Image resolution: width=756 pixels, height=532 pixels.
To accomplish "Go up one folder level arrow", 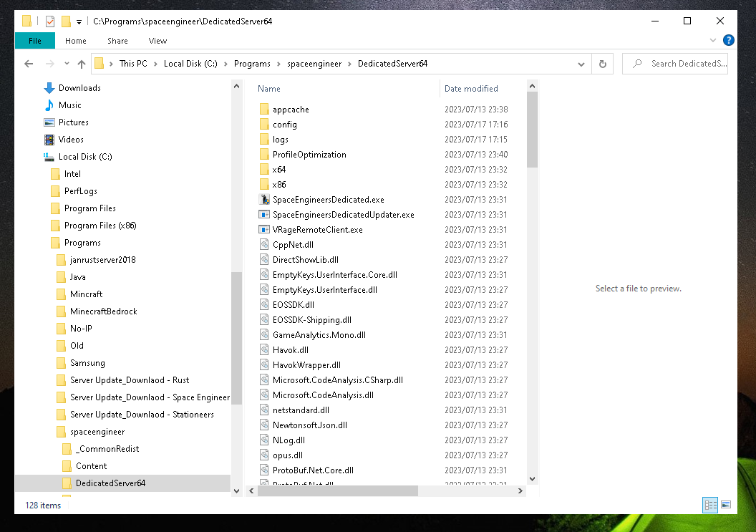I will (81, 64).
